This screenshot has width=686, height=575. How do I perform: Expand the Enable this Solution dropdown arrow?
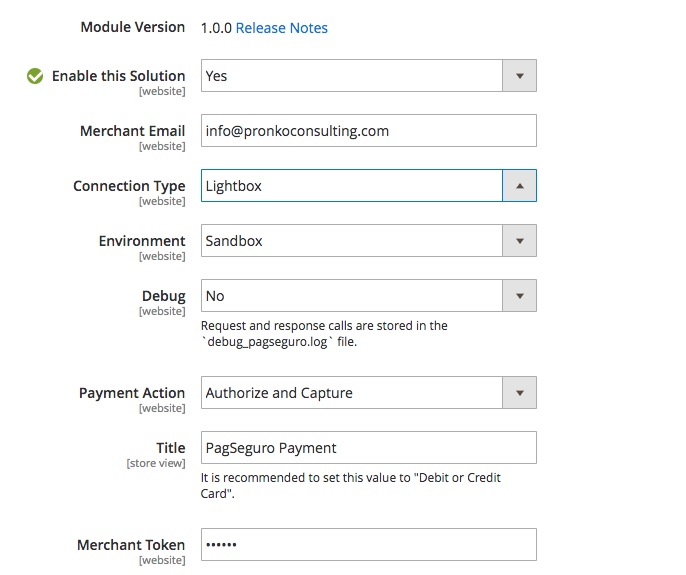519,76
